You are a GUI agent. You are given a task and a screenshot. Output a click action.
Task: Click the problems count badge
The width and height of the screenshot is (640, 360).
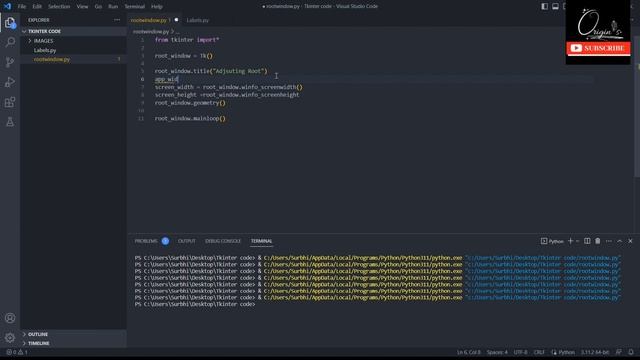[165, 241]
